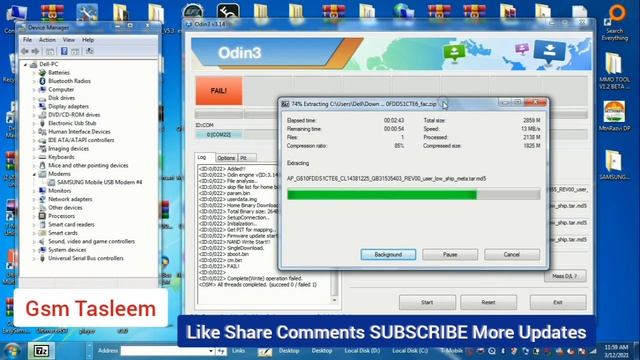Expand Human Interface Devices node
Image resolution: width=640 pixels, height=360 pixels.
click(x=34, y=131)
